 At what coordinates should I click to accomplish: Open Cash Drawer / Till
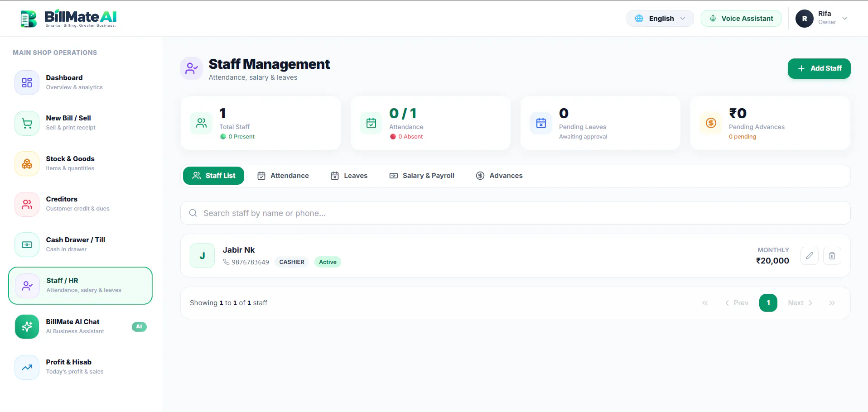coord(81,244)
